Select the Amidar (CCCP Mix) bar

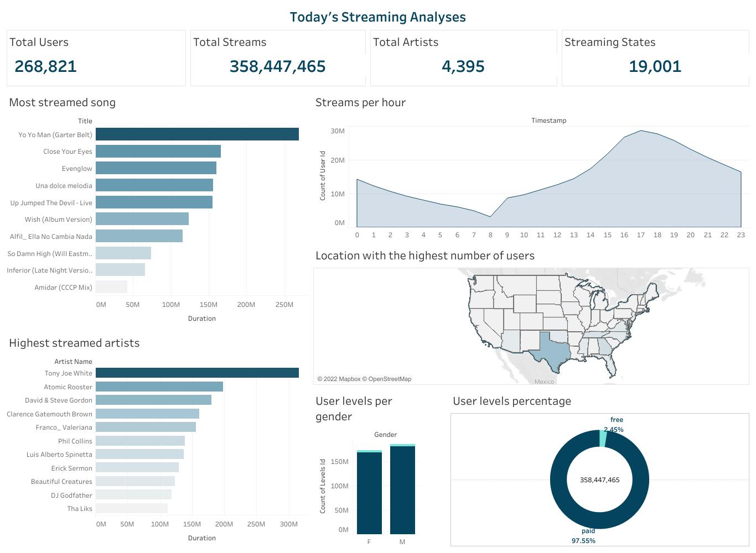(x=111, y=287)
